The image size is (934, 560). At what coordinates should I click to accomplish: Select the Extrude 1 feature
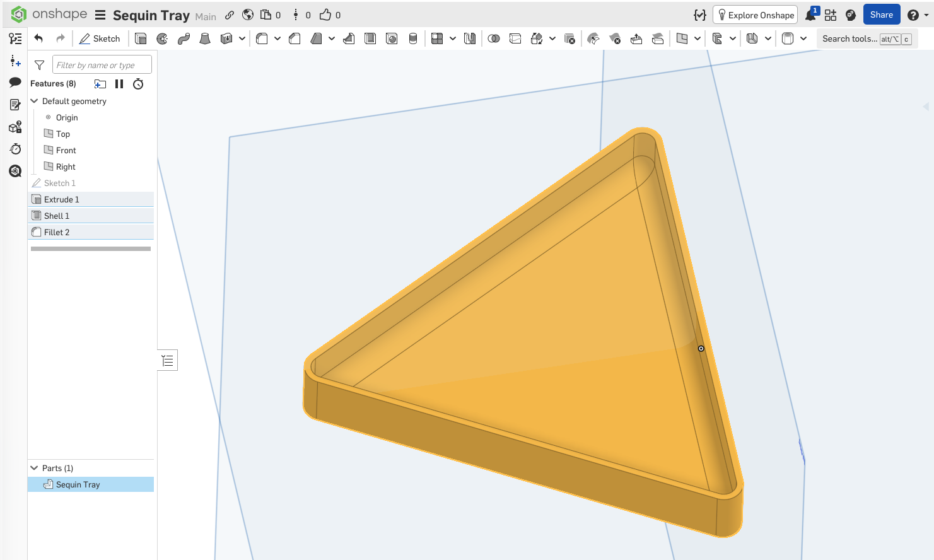pos(91,199)
